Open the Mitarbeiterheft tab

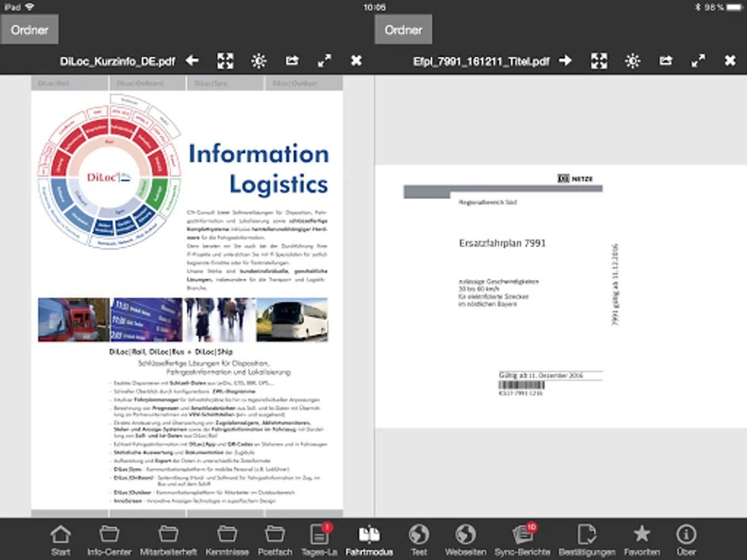(x=168, y=539)
